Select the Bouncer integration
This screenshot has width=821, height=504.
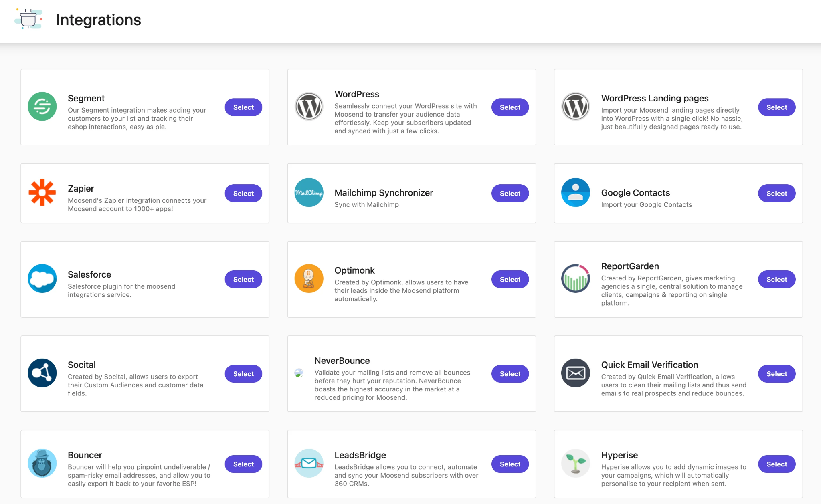(243, 464)
